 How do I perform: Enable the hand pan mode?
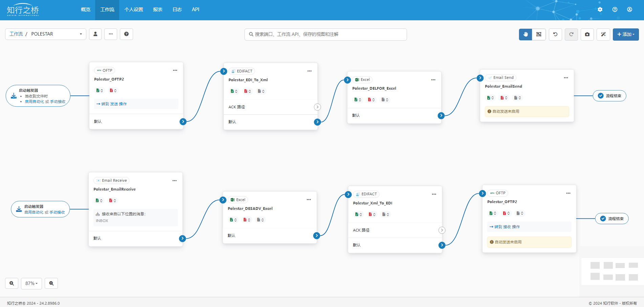pyautogui.click(x=525, y=34)
